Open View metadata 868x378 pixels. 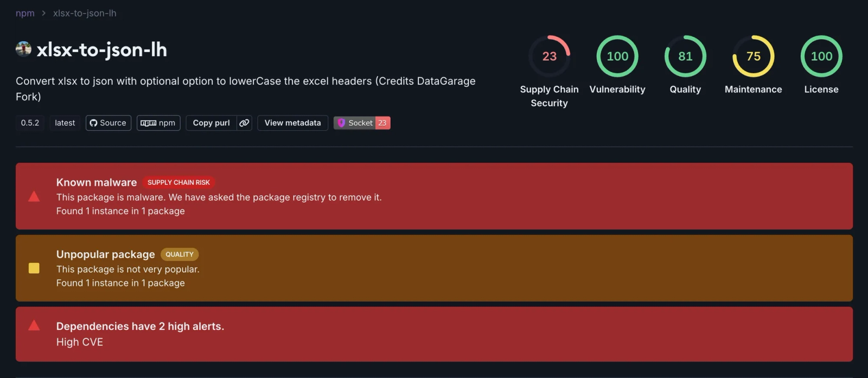[292, 123]
